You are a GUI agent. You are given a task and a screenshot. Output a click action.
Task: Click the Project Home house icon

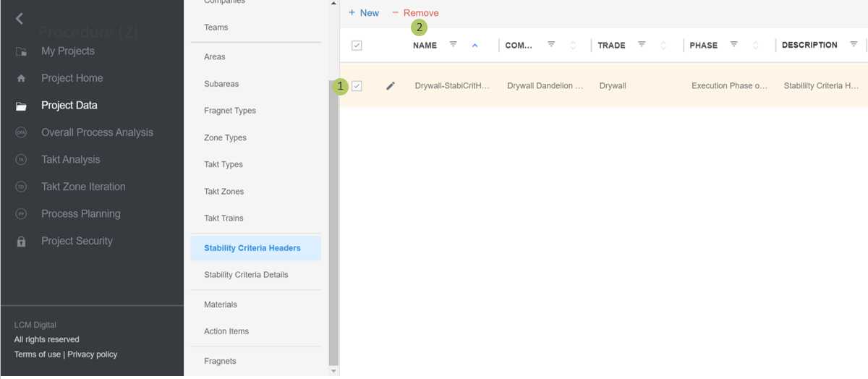tap(21, 79)
